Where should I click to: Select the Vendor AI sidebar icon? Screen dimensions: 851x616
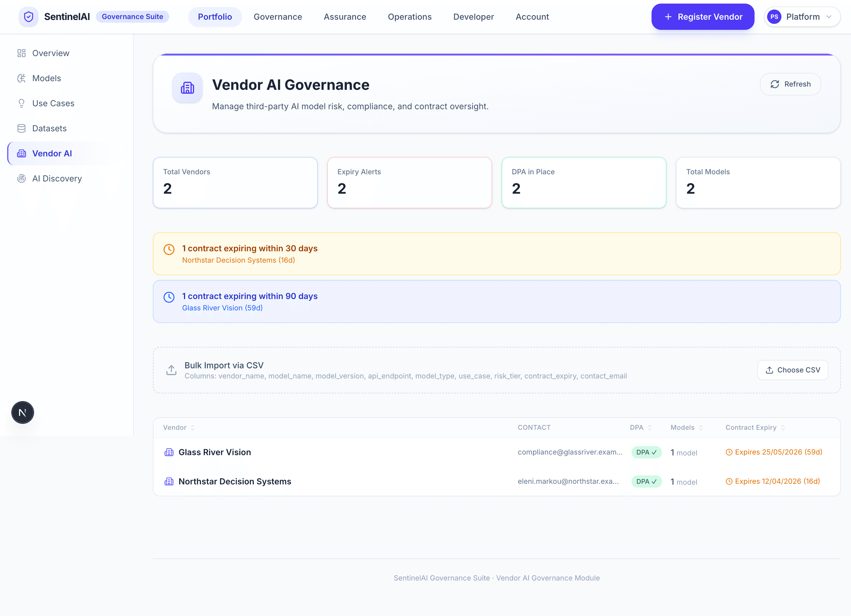tap(21, 153)
